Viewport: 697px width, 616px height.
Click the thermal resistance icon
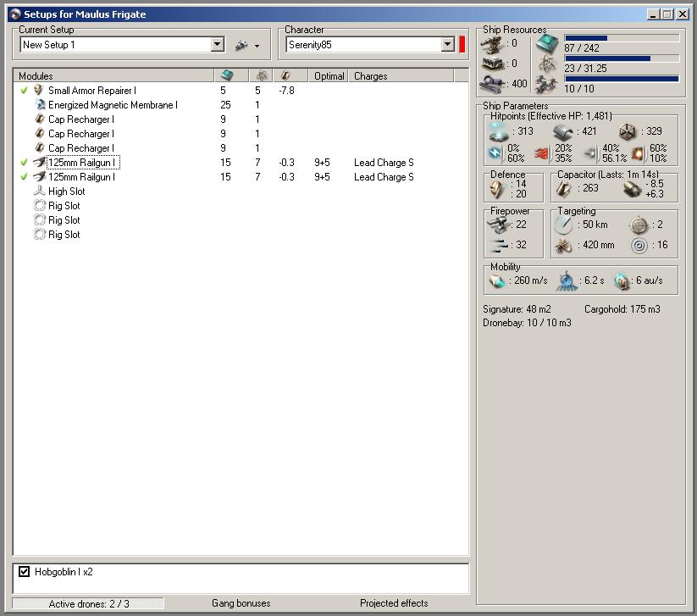(x=543, y=154)
